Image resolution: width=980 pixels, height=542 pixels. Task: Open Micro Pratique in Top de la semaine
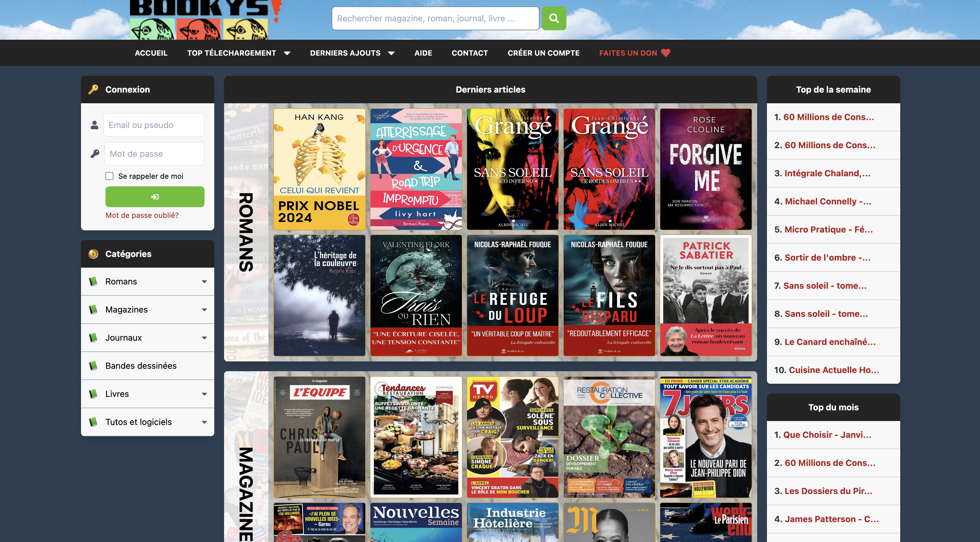point(829,230)
